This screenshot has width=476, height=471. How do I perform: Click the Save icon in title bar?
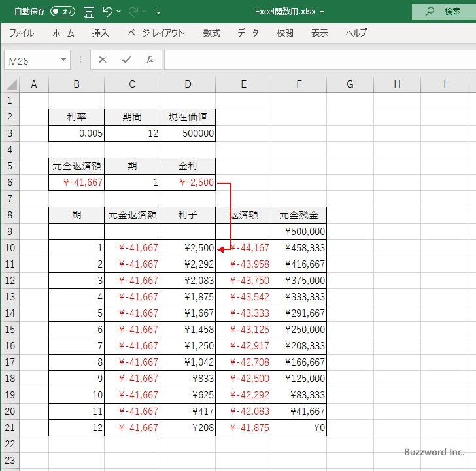[89, 12]
